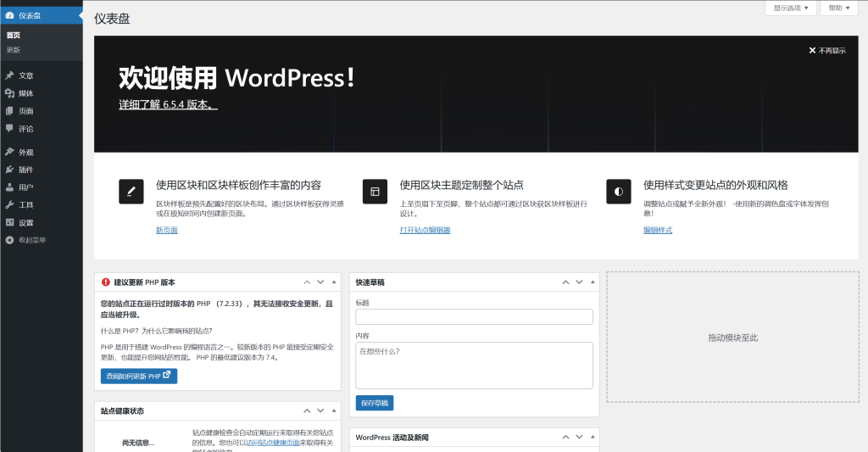Open the 文章 posts menu

coord(41,75)
